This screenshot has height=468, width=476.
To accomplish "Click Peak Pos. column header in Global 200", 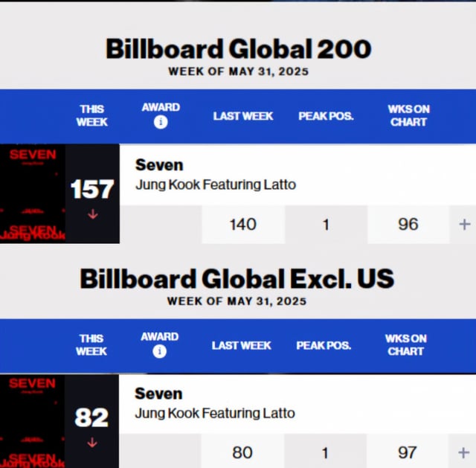I will [326, 116].
